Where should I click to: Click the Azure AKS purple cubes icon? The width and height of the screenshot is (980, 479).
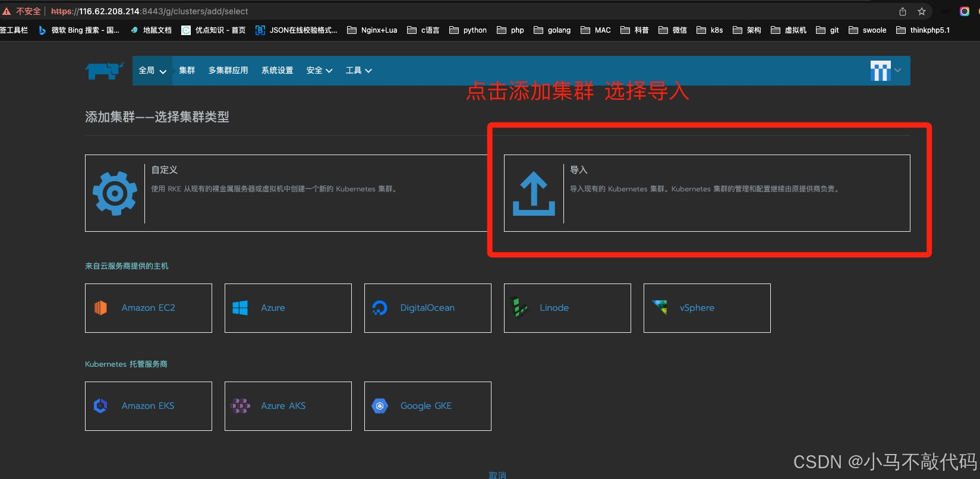[x=240, y=406]
